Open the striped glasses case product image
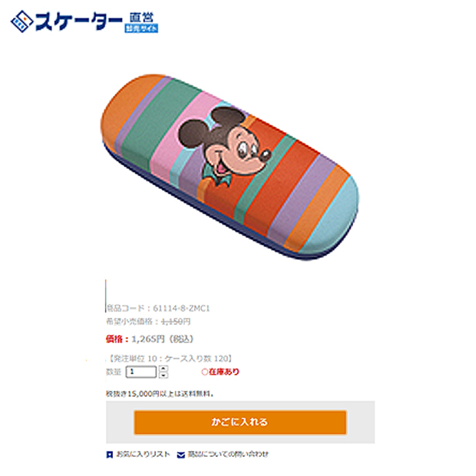The width and height of the screenshot is (476, 476). [230, 167]
